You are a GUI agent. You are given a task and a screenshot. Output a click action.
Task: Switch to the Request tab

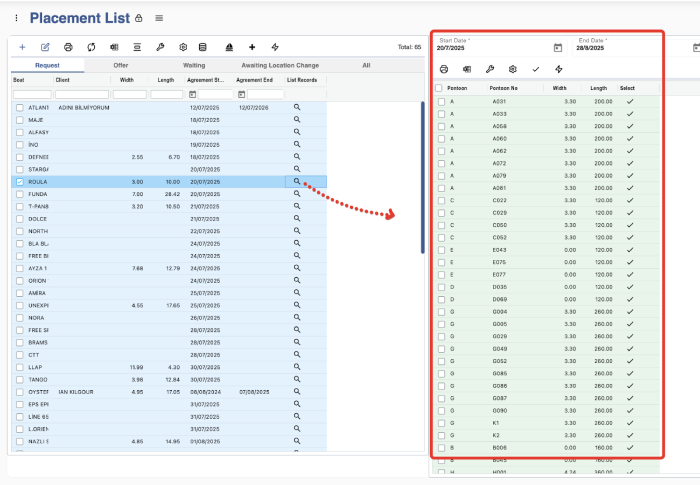47,65
